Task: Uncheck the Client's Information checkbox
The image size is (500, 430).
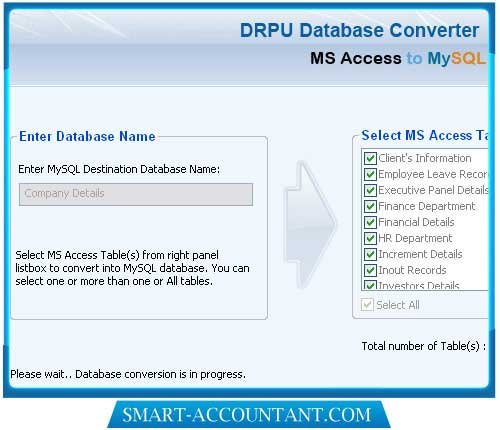Action: click(x=370, y=158)
